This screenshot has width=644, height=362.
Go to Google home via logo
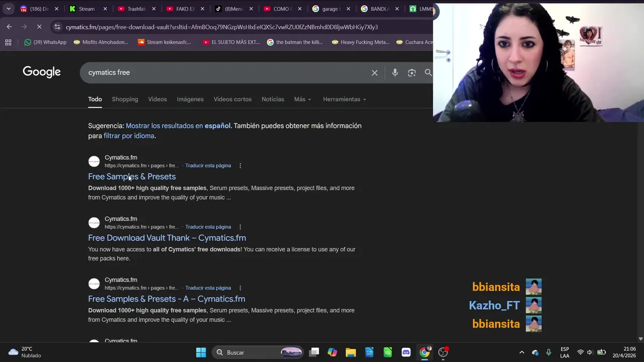pos(42,72)
